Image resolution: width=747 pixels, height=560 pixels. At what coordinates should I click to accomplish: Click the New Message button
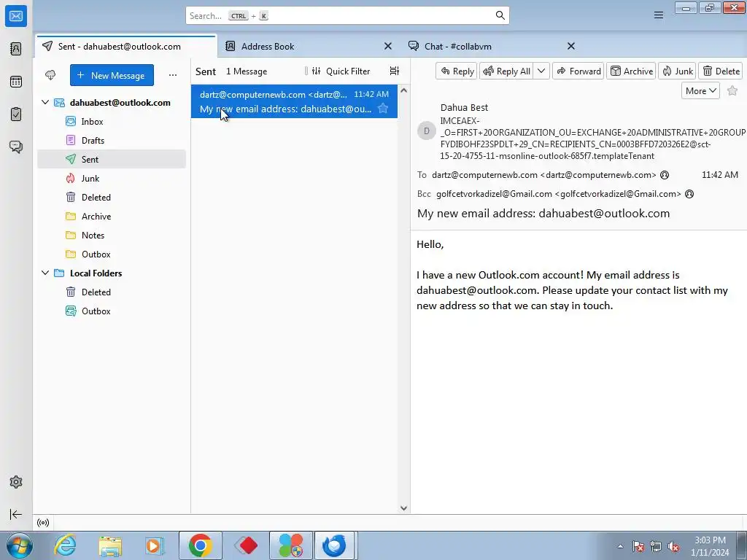112,75
